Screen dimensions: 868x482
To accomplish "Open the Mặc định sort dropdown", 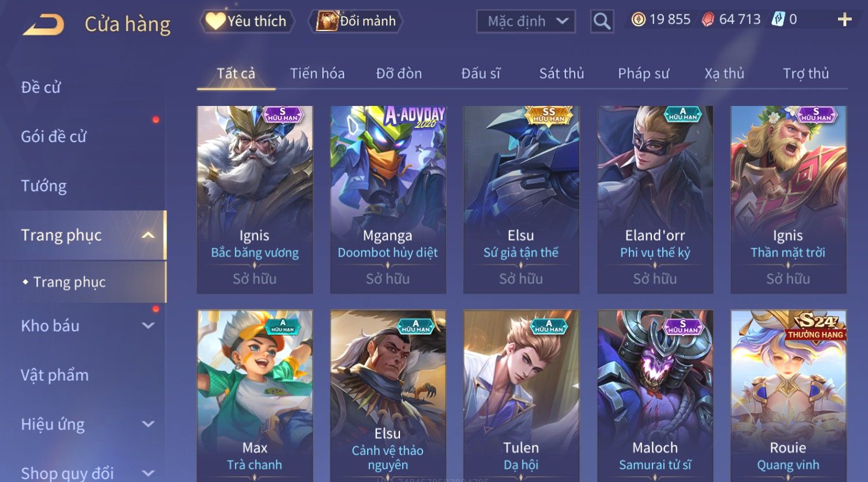I will click(x=526, y=21).
